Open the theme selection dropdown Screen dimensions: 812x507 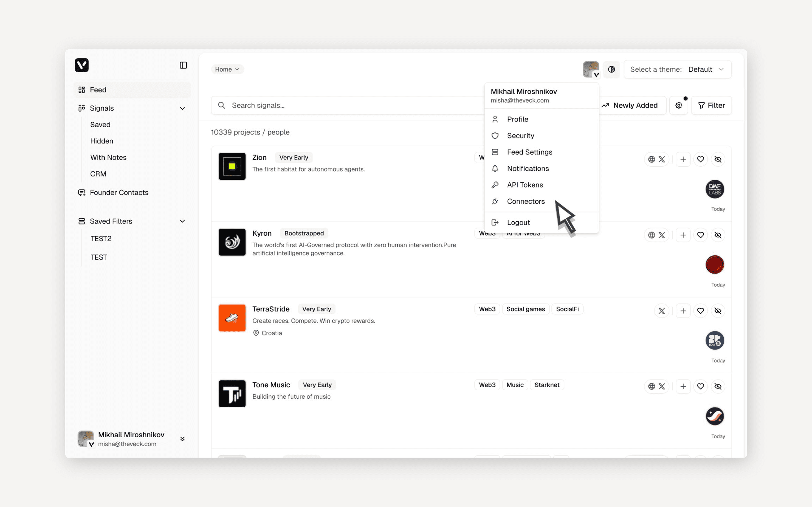tap(677, 69)
